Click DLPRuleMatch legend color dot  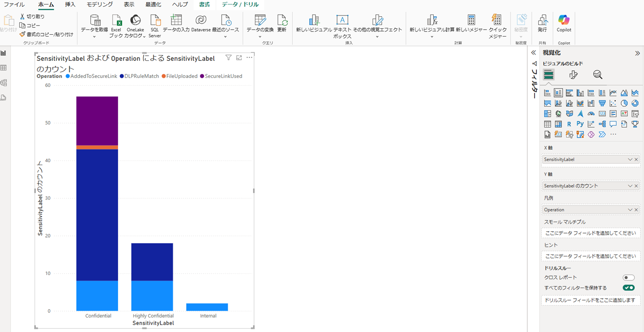(122, 76)
